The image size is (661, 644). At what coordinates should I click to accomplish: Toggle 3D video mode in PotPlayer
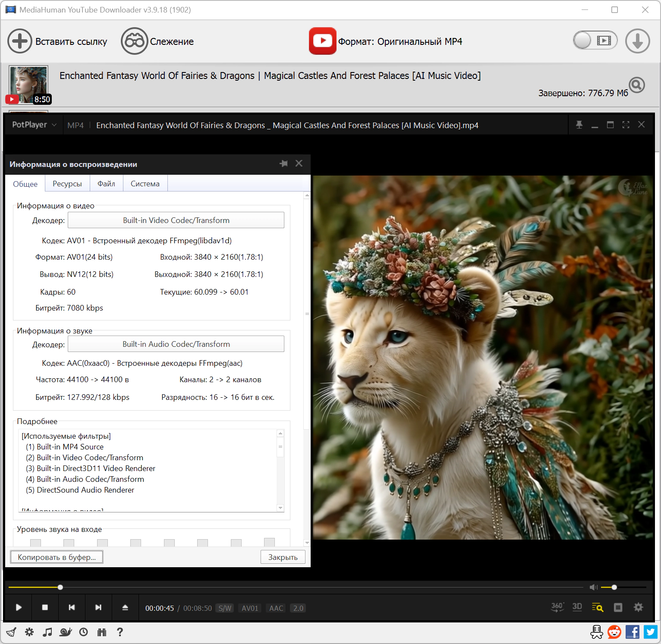[x=577, y=607]
